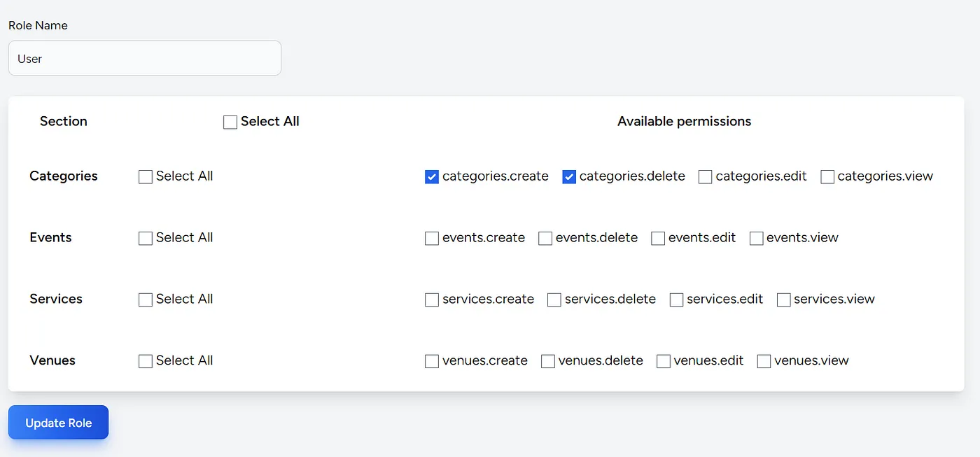Check Select All for Events row
The image size is (980, 457).
tap(146, 239)
